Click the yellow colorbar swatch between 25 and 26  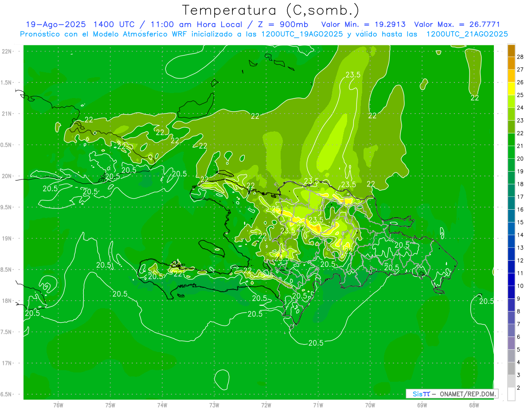pyautogui.click(x=511, y=89)
